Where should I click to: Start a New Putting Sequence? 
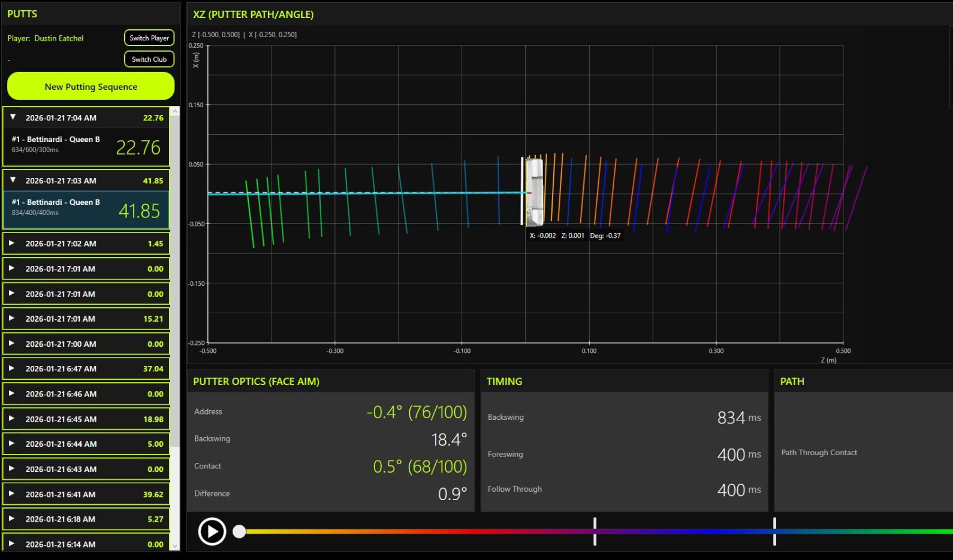(91, 87)
